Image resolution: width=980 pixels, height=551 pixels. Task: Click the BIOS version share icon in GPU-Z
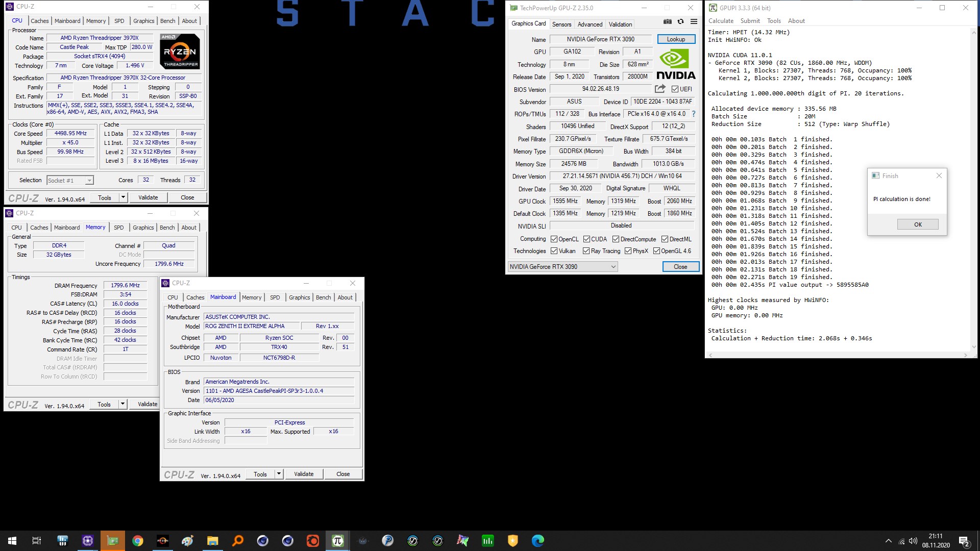[x=660, y=89]
